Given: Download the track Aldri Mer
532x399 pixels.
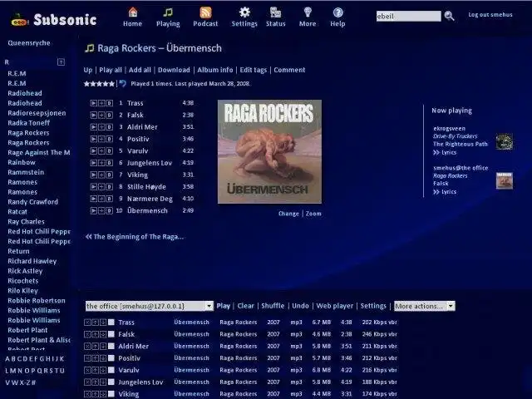Looking at the screenshot, I should click(109, 127).
